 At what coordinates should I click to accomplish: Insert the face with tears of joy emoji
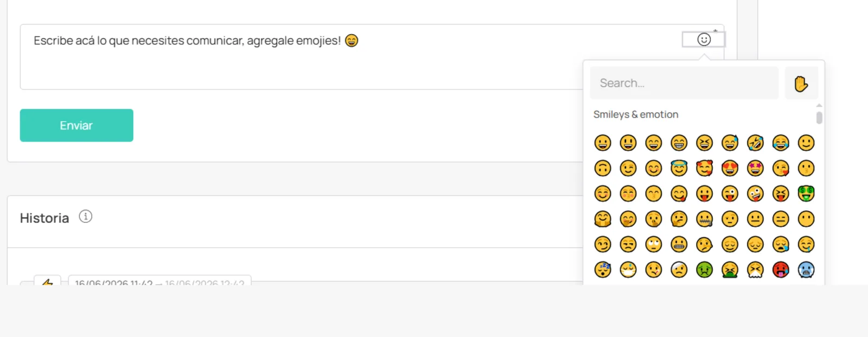[x=781, y=142]
